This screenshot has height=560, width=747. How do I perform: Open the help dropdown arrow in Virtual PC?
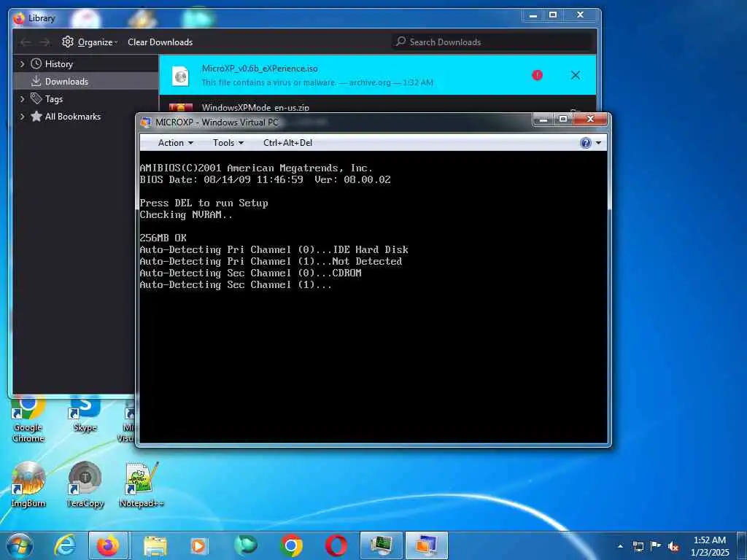click(598, 143)
